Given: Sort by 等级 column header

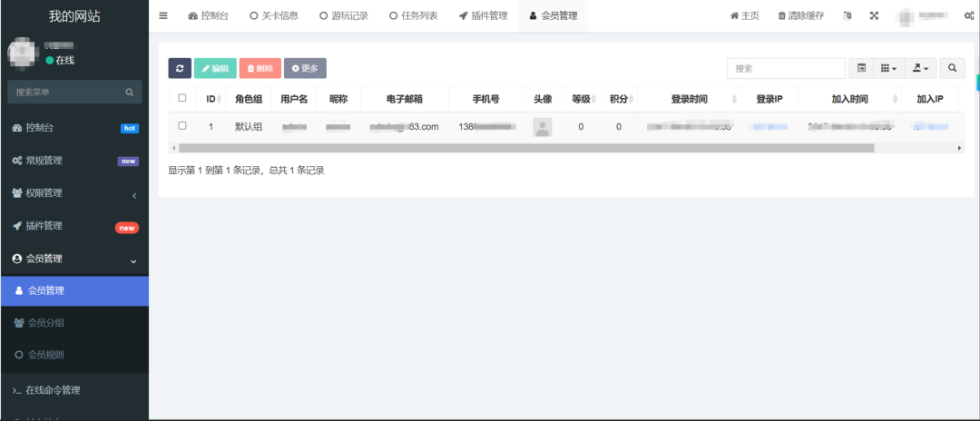Looking at the screenshot, I should point(581,99).
